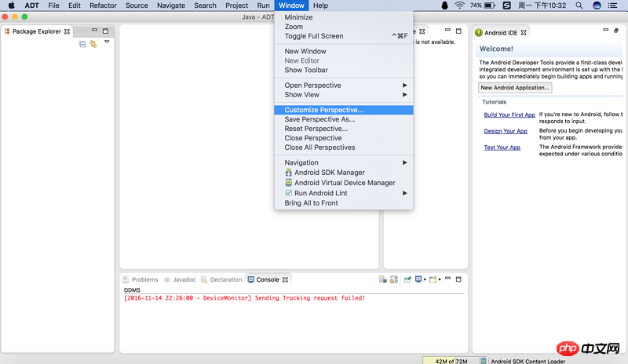
Task: Open the Project menu
Action: (x=237, y=5)
